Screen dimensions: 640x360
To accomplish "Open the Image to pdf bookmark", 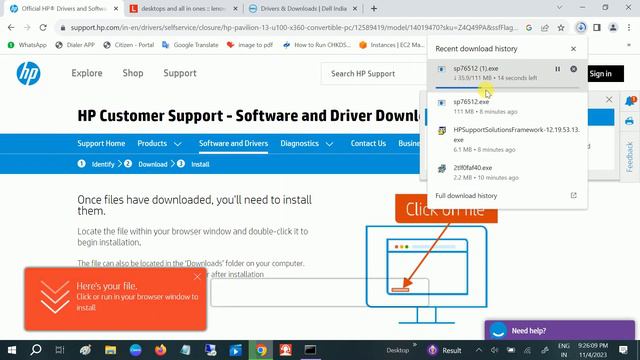I will point(250,45).
